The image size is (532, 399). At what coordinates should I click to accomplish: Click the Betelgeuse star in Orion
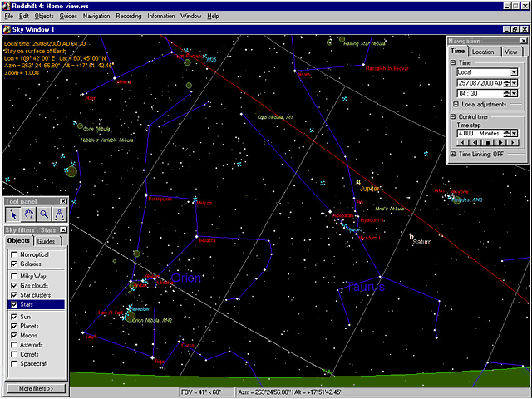coord(146,195)
